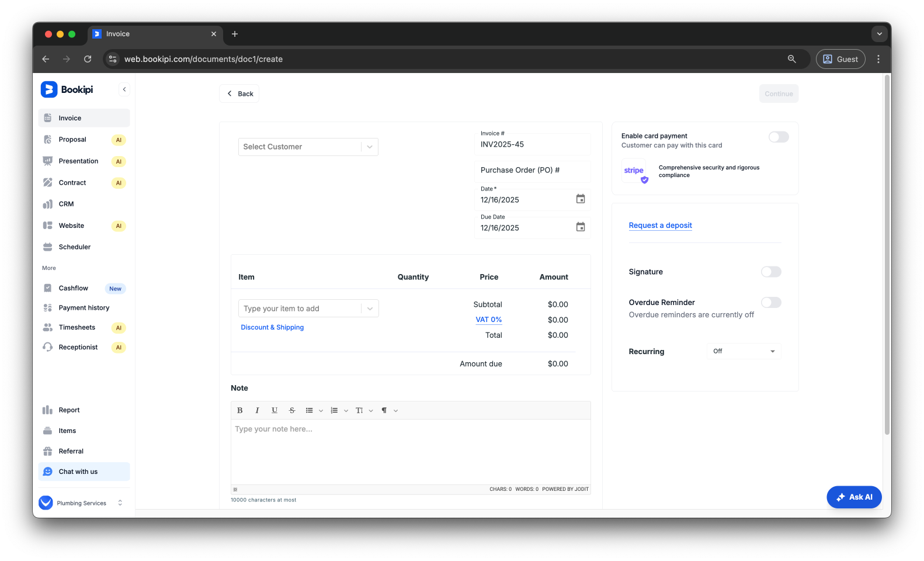Insert a bulleted list in note
This screenshot has height=561, width=924.
[x=310, y=410]
